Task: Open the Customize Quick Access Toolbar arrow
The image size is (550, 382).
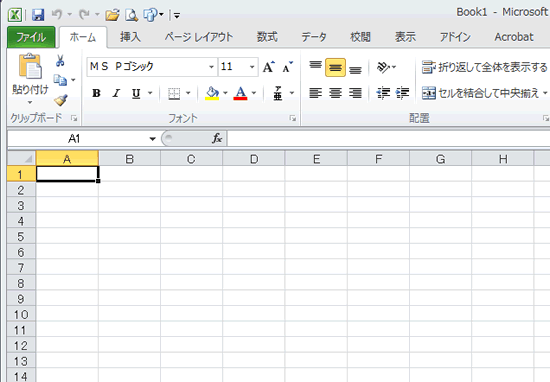Action: coord(177,15)
